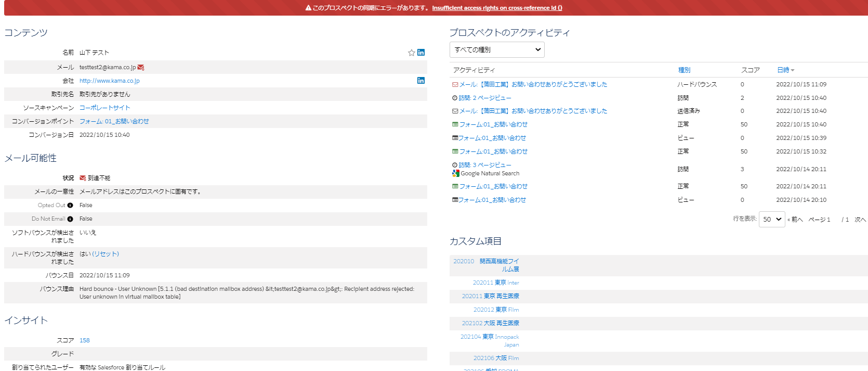The image size is (868, 371).
Task: Open the Insufficient access rights error link
Action: click(497, 8)
